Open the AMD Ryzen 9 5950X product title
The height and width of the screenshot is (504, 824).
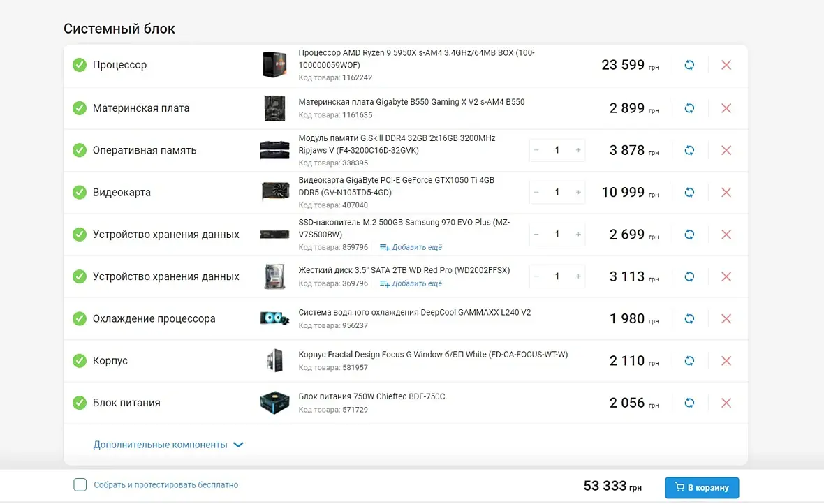coord(417,59)
